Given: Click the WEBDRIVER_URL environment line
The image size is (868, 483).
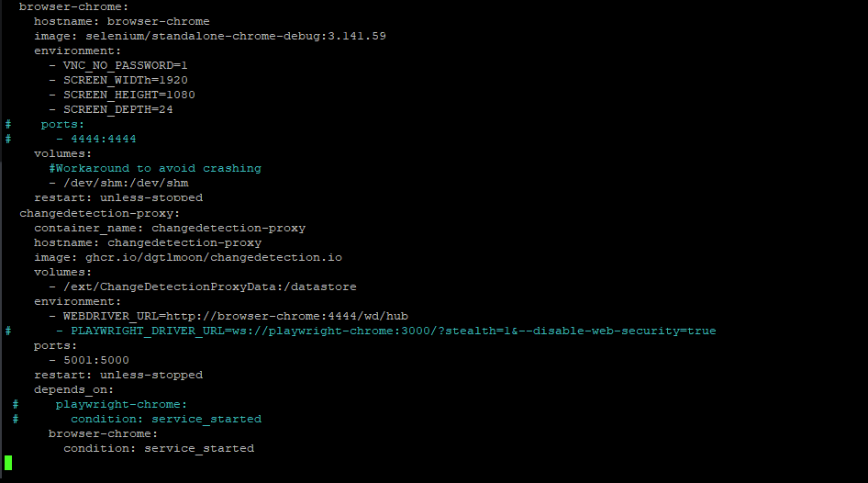Looking at the screenshot, I should 228,316.
